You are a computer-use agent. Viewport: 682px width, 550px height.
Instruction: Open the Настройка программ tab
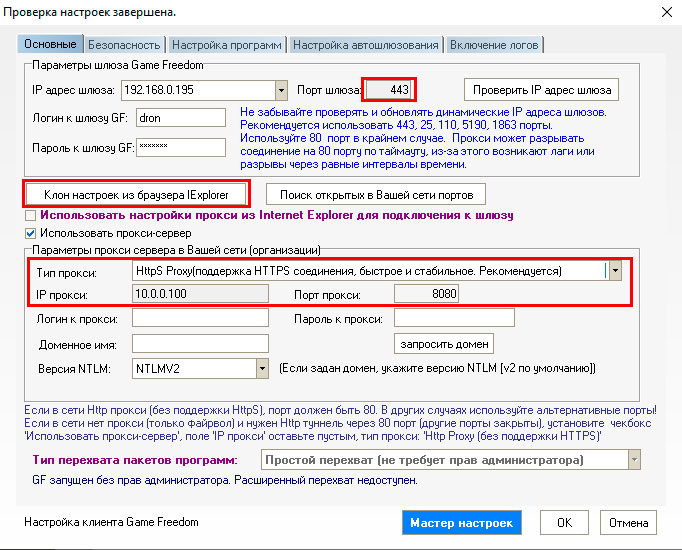click(x=227, y=45)
